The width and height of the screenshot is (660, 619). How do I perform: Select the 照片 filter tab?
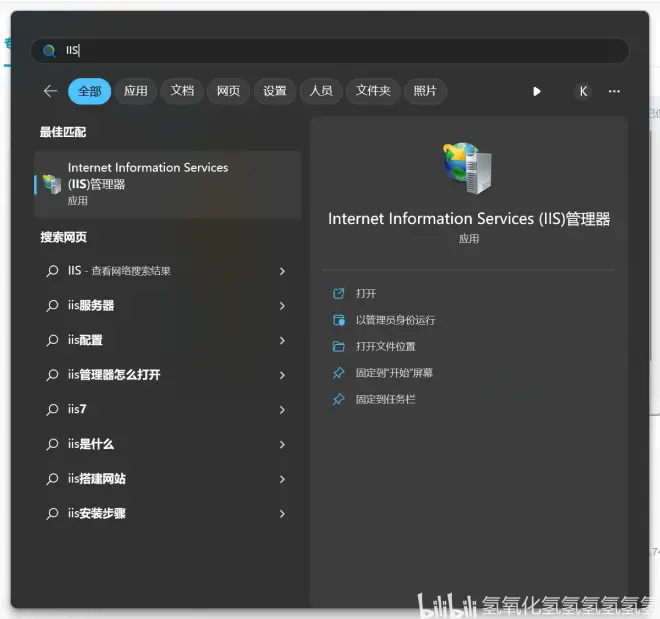(425, 91)
